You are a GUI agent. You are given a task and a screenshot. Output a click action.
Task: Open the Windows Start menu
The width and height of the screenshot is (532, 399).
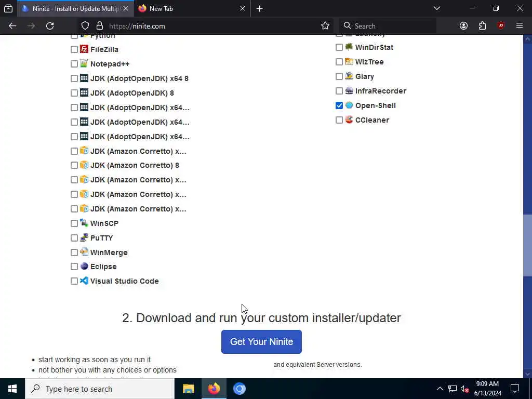[12, 389]
